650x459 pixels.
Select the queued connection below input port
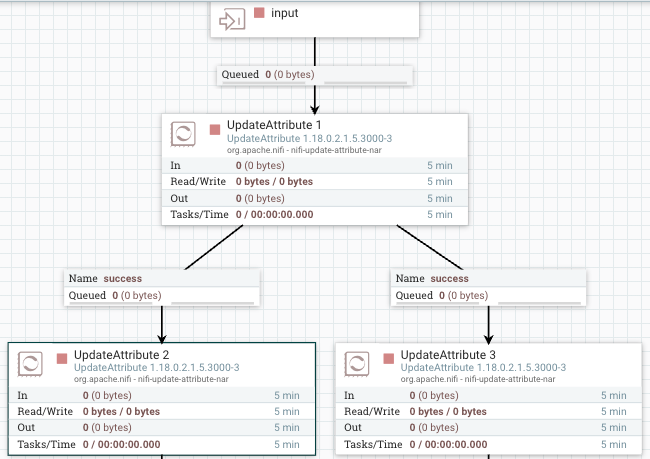(x=315, y=75)
